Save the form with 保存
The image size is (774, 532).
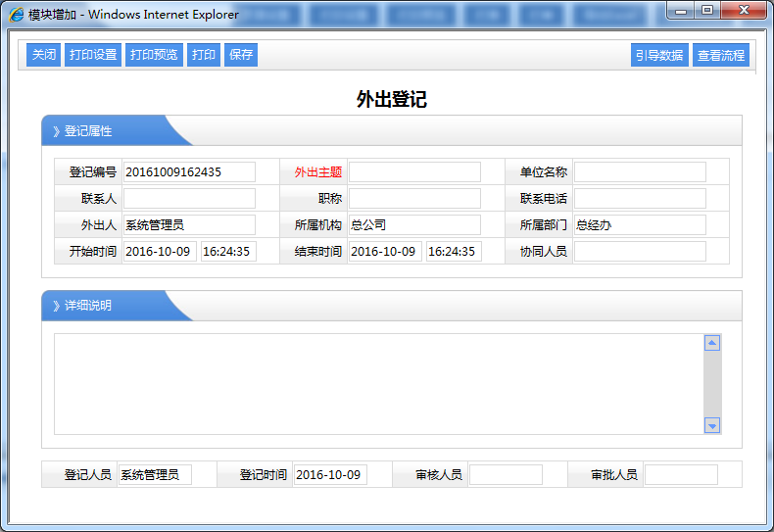pos(241,55)
